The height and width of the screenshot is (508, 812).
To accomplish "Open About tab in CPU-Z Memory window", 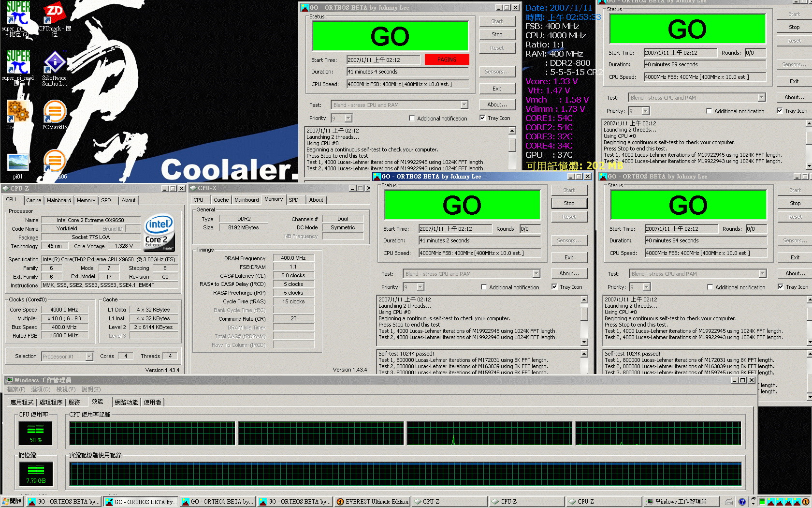I will [x=316, y=200].
